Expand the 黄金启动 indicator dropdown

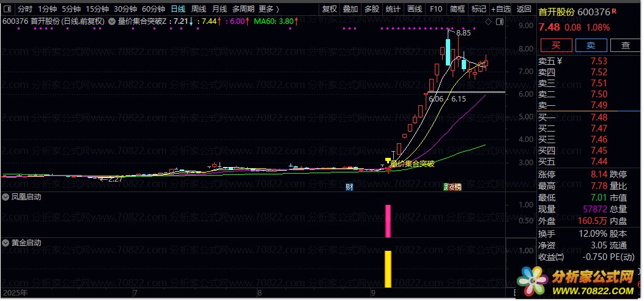(5, 243)
